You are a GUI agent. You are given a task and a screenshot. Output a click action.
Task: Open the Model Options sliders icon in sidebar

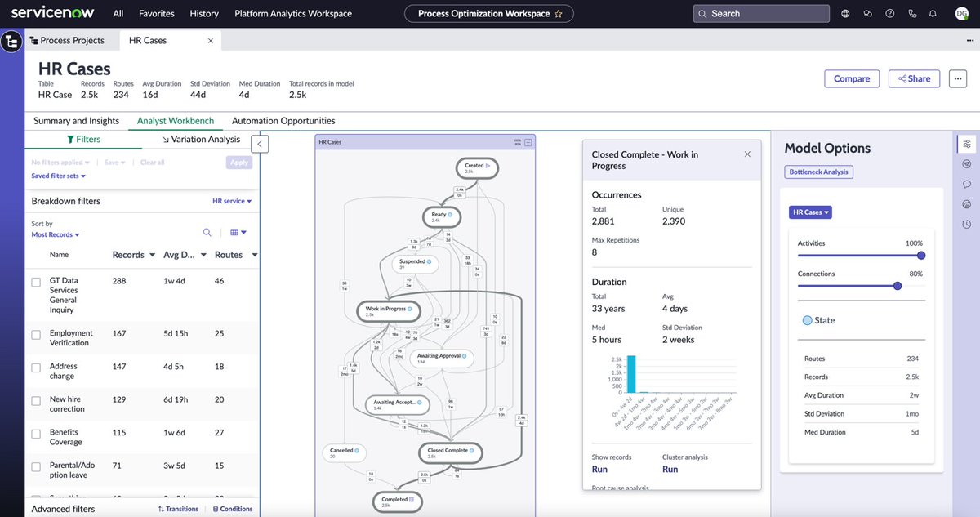[x=967, y=144]
